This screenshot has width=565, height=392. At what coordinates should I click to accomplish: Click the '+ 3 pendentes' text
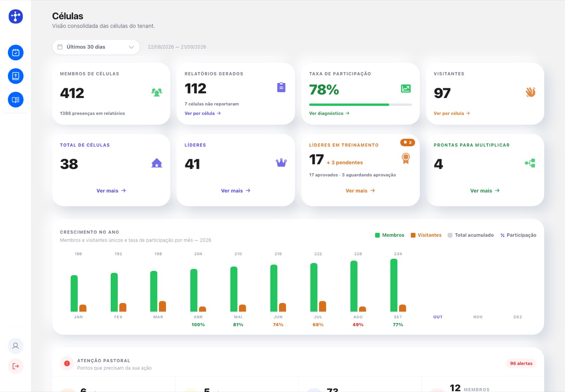click(x=345, y=163)
